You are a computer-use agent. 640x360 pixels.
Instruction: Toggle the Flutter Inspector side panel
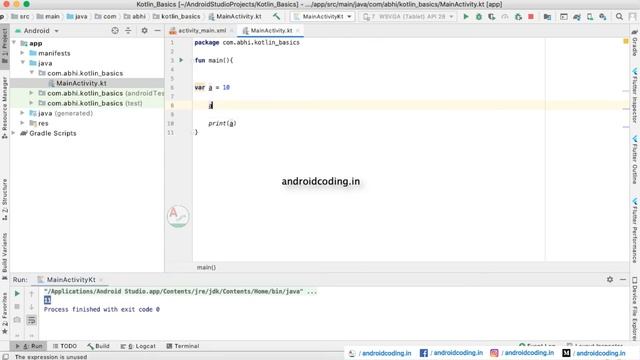[635, 96]
